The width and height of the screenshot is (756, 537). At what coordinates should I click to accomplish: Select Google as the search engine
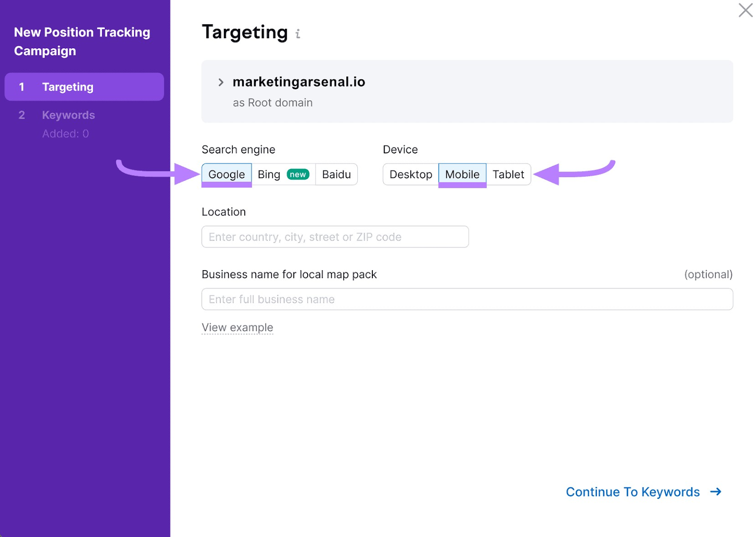[226, 174]
